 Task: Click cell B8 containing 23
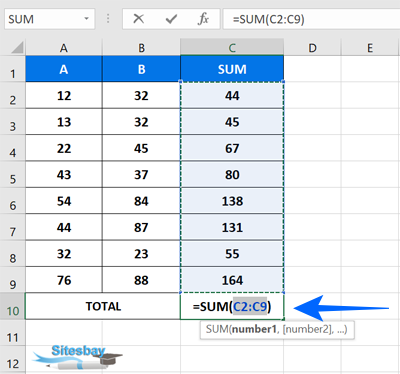point(141,253)
